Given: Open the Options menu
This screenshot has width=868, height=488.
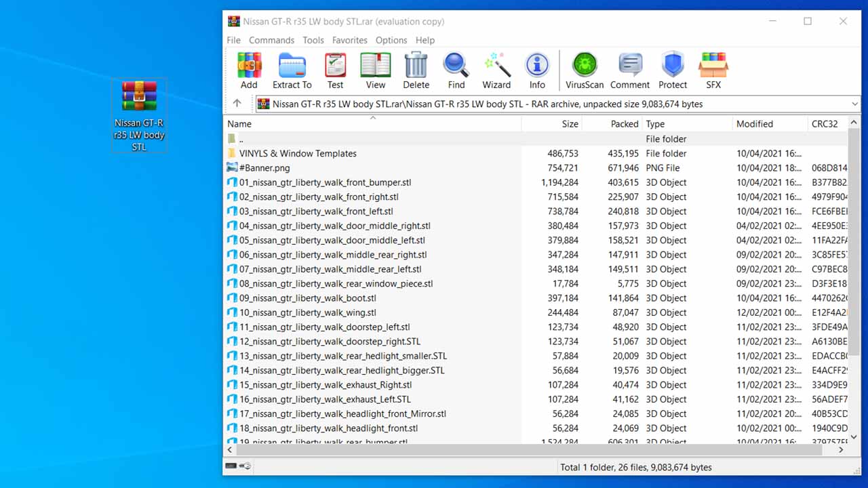Looking at the screenshot, I should [391, 40].
